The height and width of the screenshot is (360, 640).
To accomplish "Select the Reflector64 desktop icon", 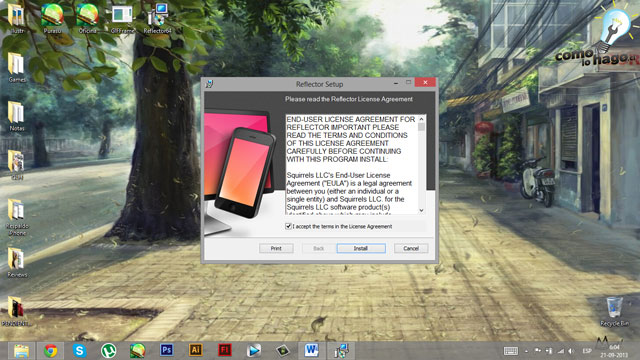I will tap(157, 19).
